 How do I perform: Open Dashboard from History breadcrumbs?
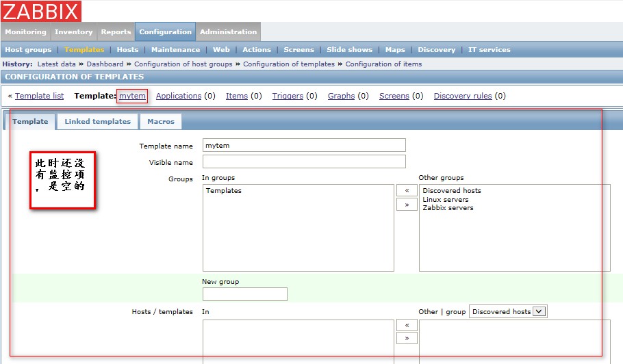pos(105,64)
